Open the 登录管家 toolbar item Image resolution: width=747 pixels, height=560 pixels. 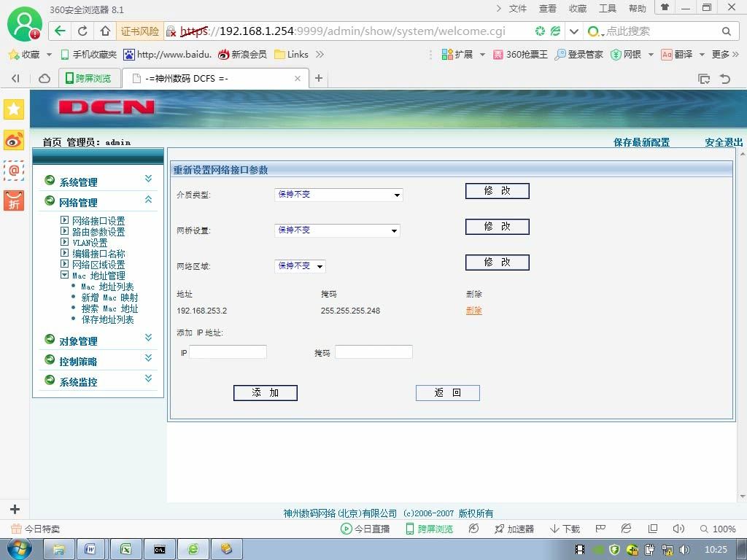tap(578, 55)
